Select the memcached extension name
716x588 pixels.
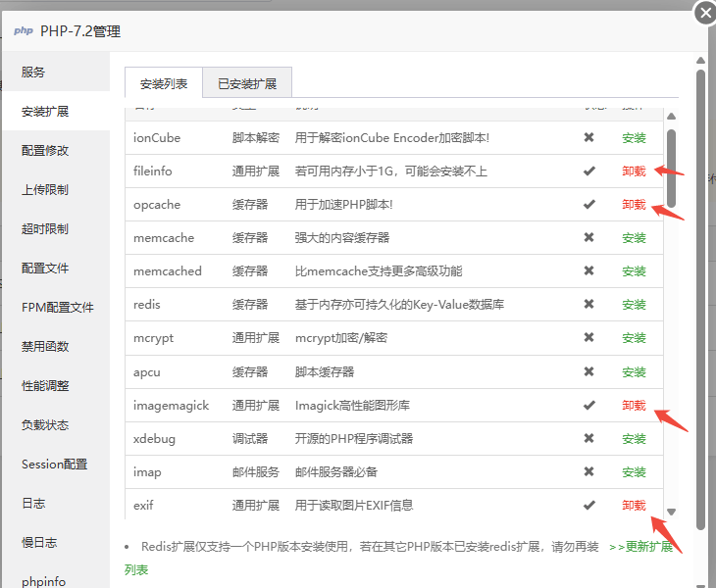point(167,270)
